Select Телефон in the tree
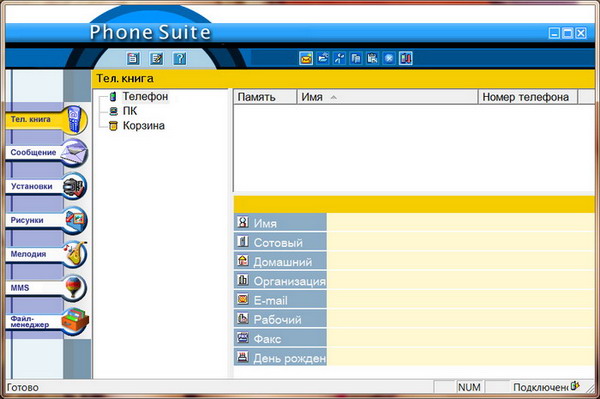The image size is (600, 399). coord(145,96)
